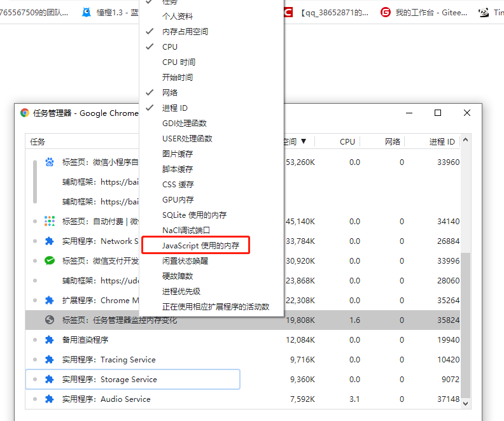Viewport: 504px width, 421px height.
Task: Maximize the Task Manager window
Action: (437, 113)
